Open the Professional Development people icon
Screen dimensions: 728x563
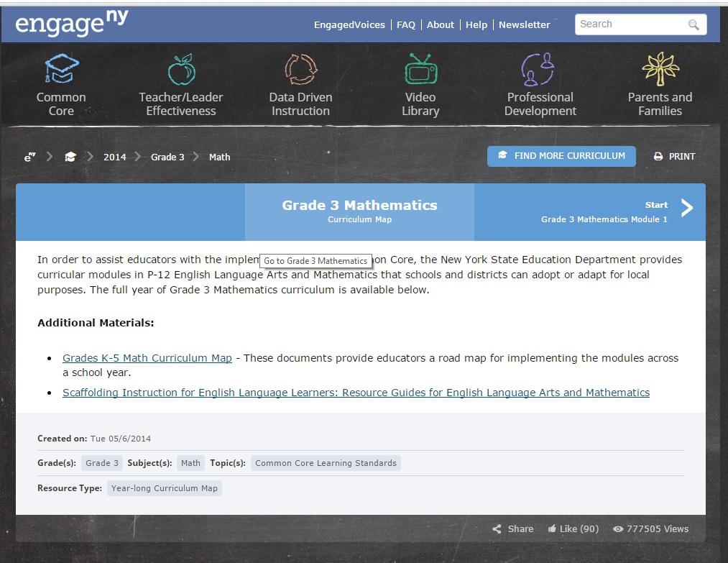pos(538,69)
